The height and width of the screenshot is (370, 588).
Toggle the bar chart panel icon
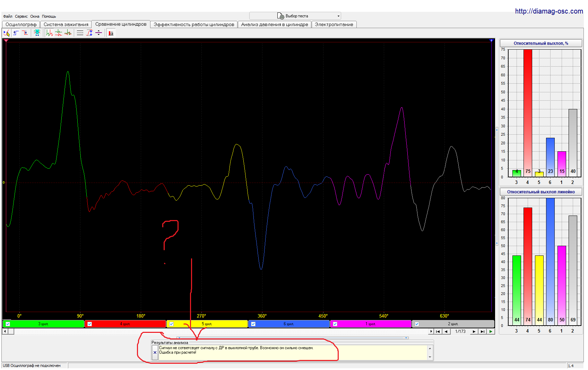pyautogui.click(x=111, y=33)
